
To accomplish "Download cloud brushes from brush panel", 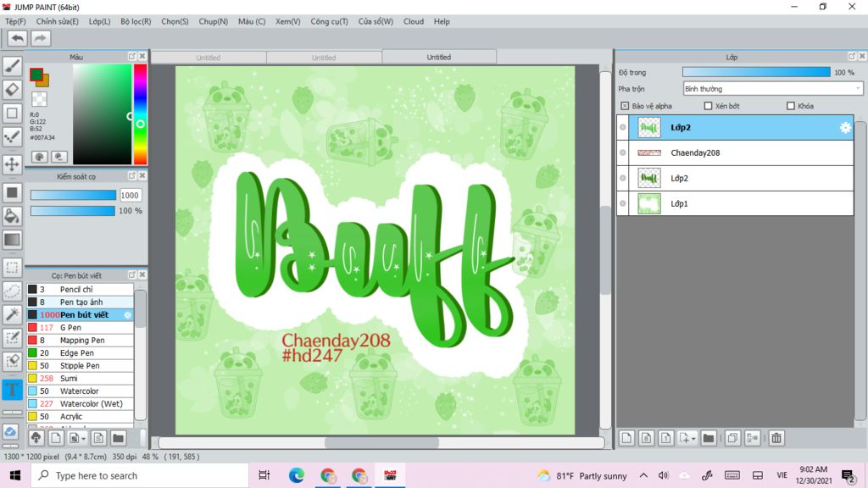I will coord(36,438).
